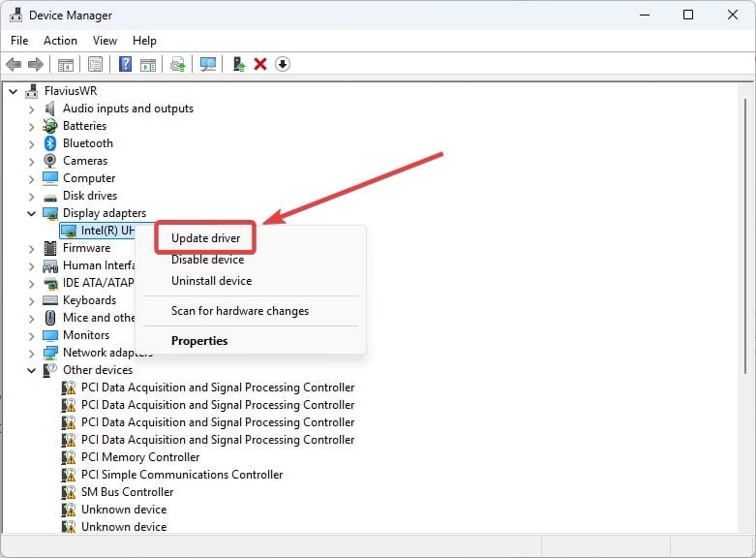Click the Monitors category icon

(50, 335)
